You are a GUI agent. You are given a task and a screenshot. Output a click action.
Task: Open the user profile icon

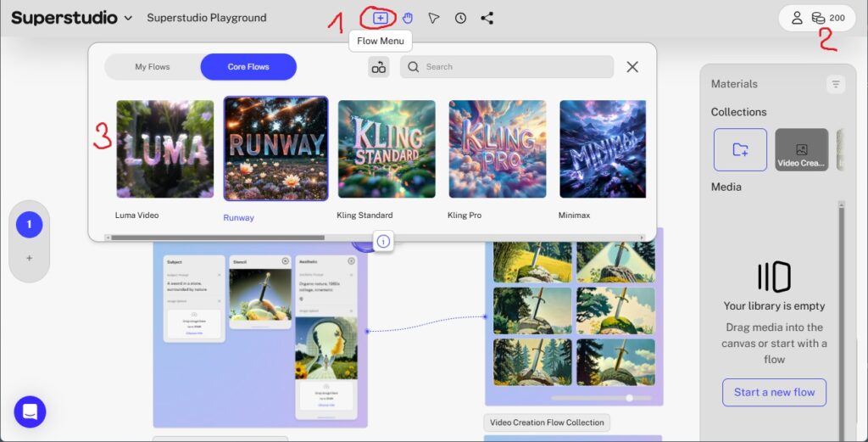797,18
